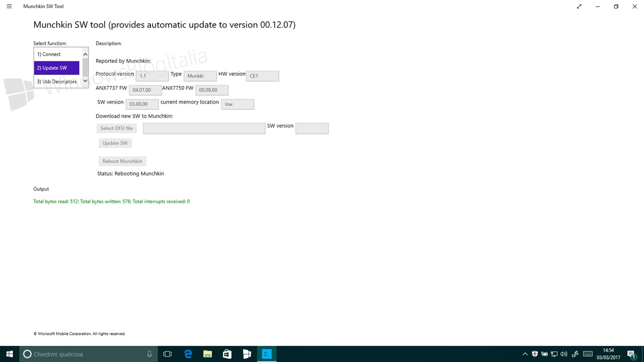Click the 'Reported by Munchkin:' label
Screen dimensions: 644x362
tap(123, 61)
